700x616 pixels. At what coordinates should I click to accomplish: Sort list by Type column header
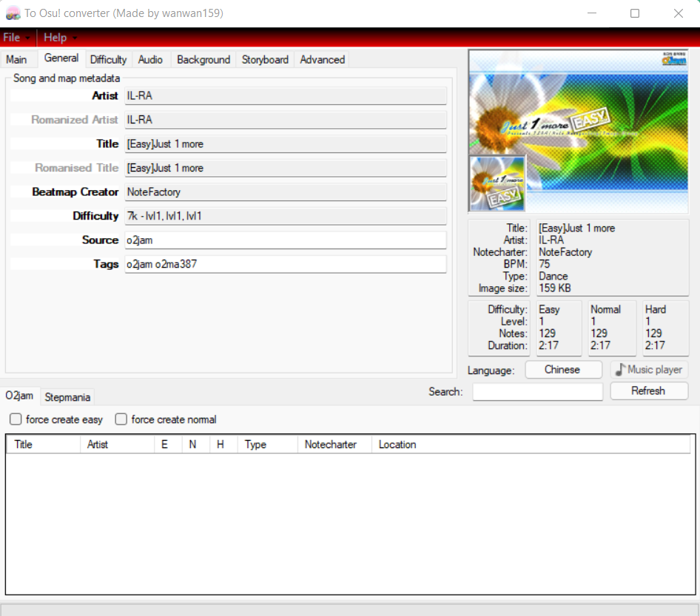267,444
